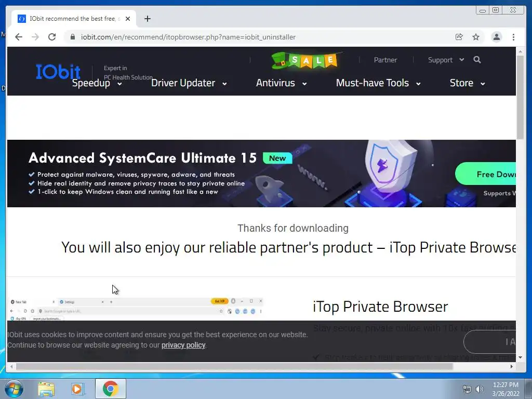The image size is (532, 399).
Task: Click the horizontal scroll right arrow
Action: [512, 366]
